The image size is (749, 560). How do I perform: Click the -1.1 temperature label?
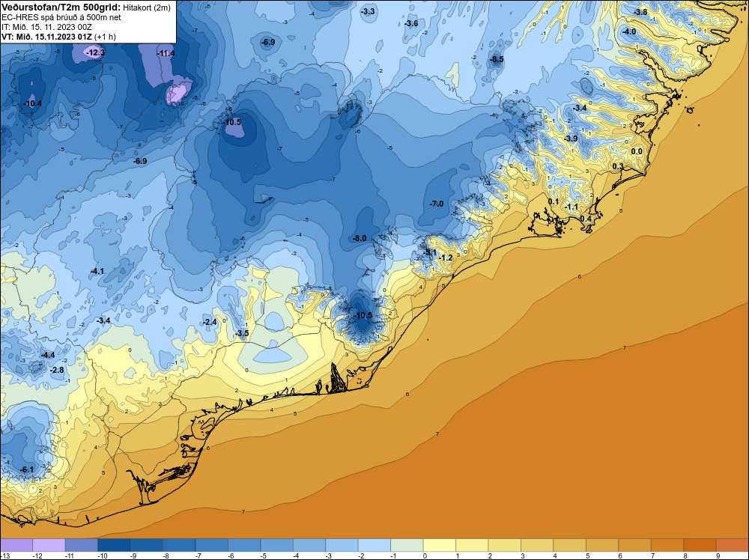[x=571, y=207]
